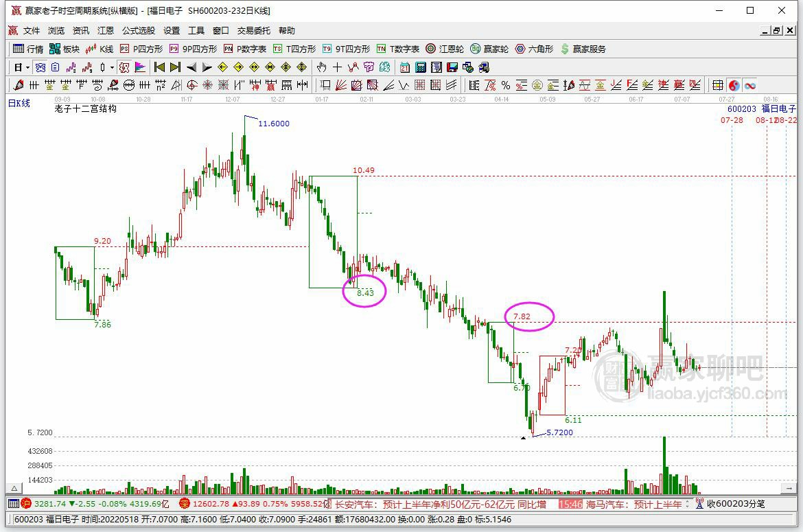Open the P四方形 tool
803x532 pixels.
[x=141, y=49]
